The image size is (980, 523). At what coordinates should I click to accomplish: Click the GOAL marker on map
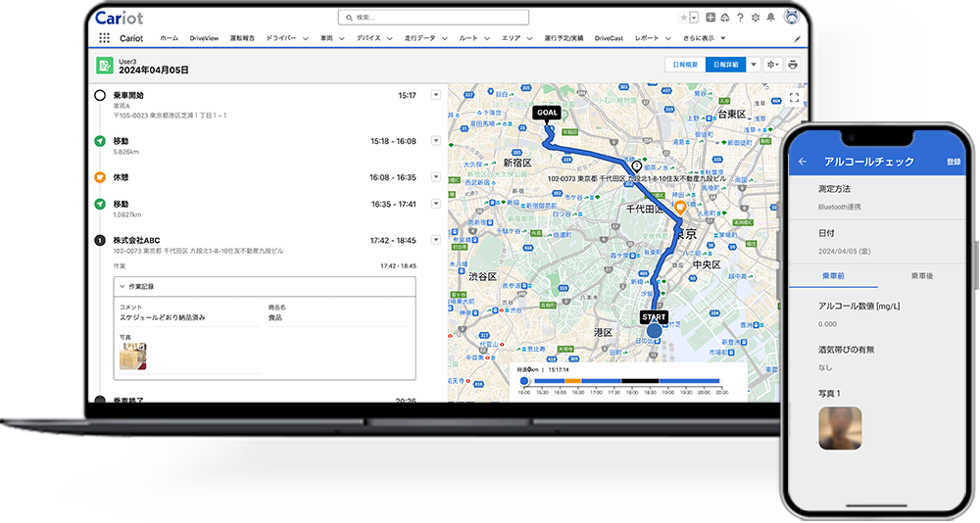click(x=547, y=114)
